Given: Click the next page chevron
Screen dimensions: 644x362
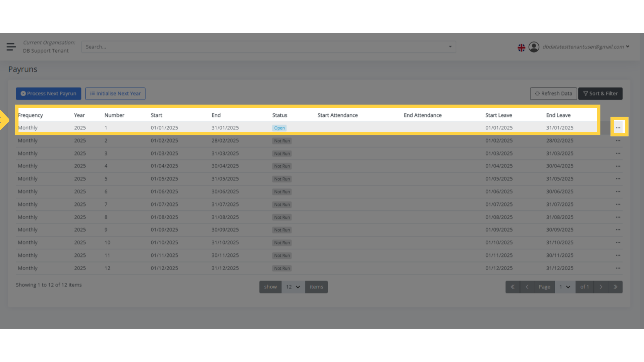Looking at the screenshot, I should pyautogui.click(x=601, y=287).
